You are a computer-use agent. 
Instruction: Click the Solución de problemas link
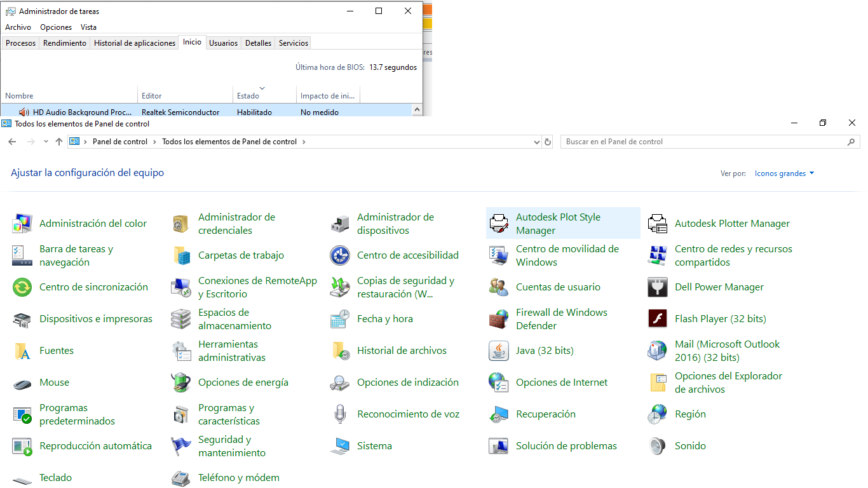(x=566, y=446)
